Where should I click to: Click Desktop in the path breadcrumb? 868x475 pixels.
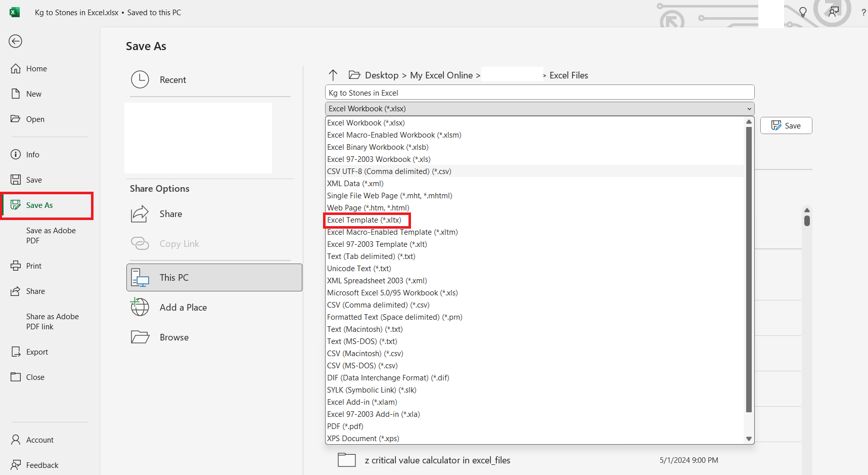pyautogui.click(x=382, y=75)
